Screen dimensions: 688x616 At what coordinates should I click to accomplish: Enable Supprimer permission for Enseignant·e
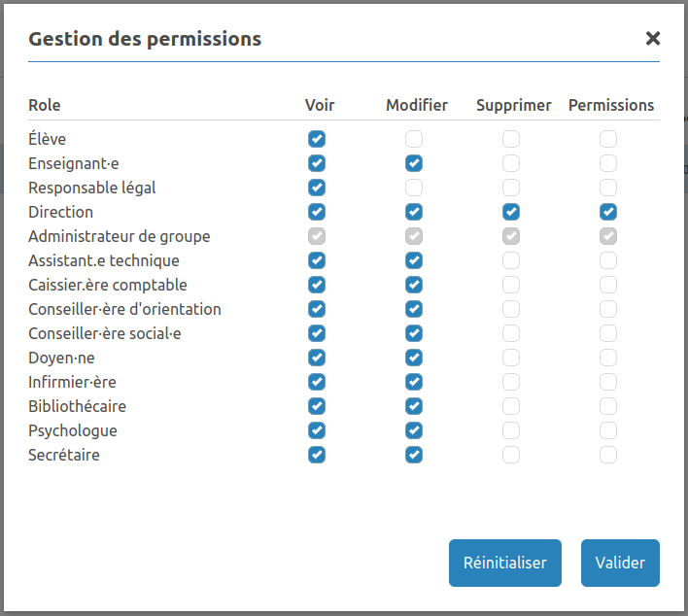pos(511,163)
